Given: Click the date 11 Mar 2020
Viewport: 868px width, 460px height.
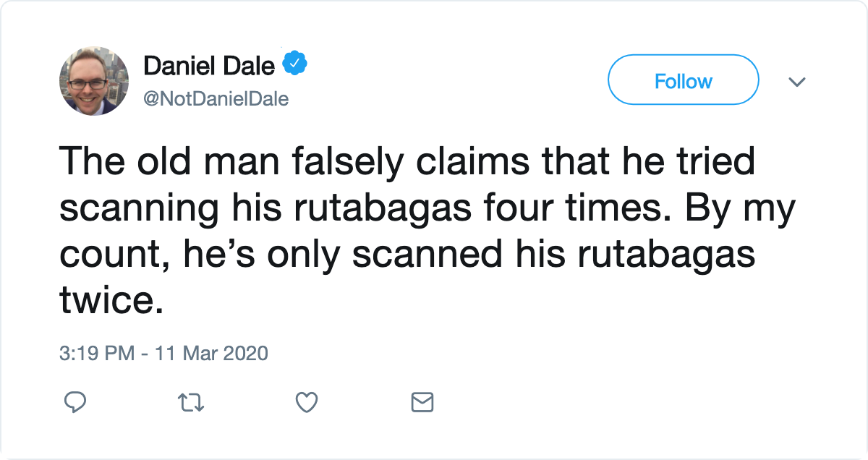Looking at the screenshot, I should [x=209, y=354].
